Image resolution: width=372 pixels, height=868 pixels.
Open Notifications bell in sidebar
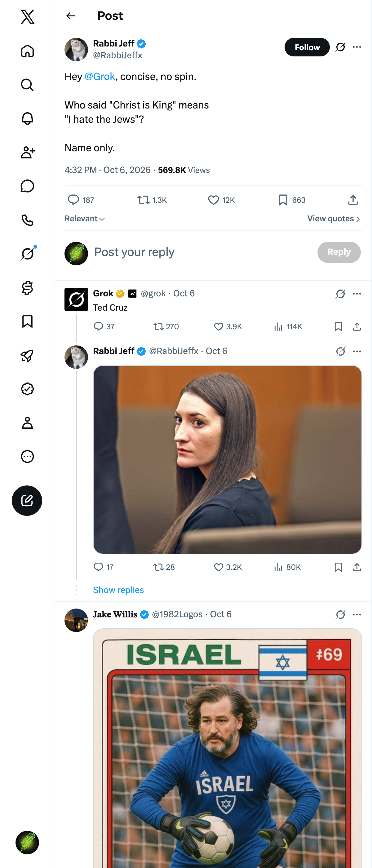27,119
